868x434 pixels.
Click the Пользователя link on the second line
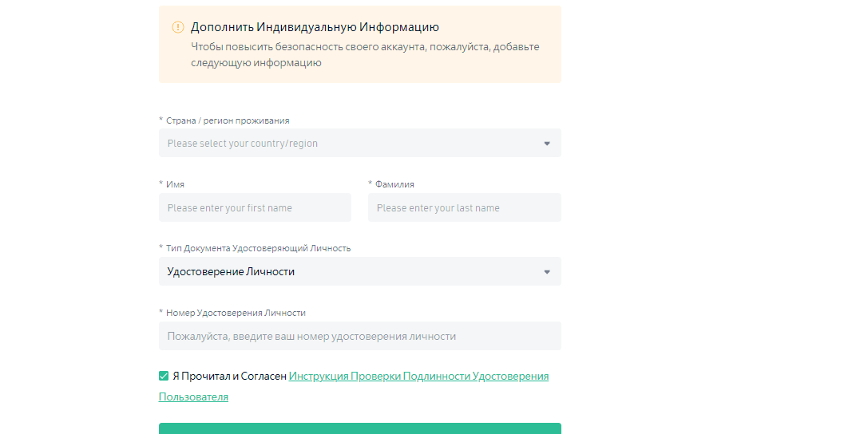(x=193, y=397)
